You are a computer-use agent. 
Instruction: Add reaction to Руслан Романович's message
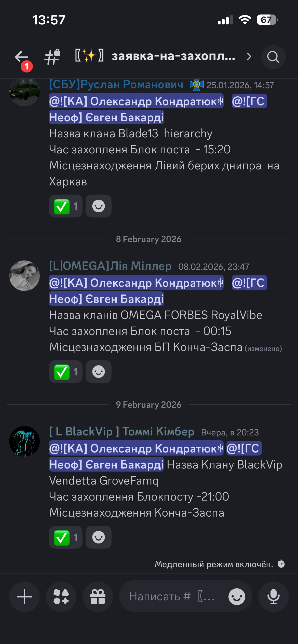[x=99, y=206]
